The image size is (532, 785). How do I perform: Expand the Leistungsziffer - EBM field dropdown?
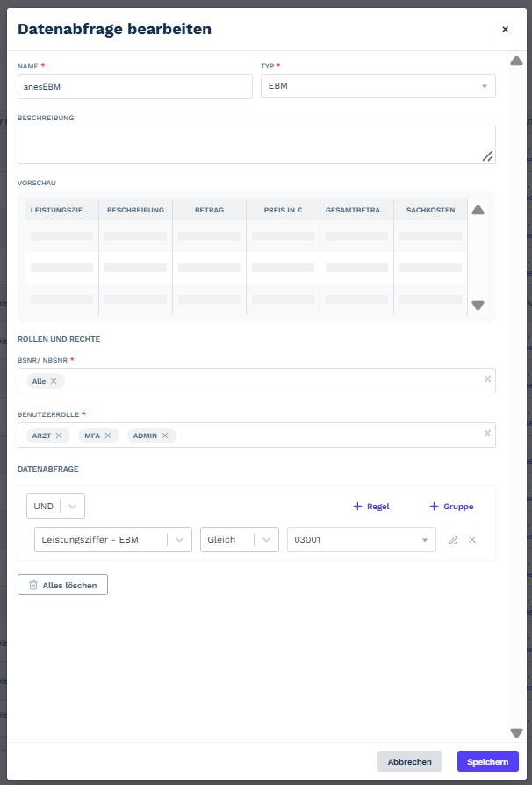pyautogui.click(x=113, y=540)
